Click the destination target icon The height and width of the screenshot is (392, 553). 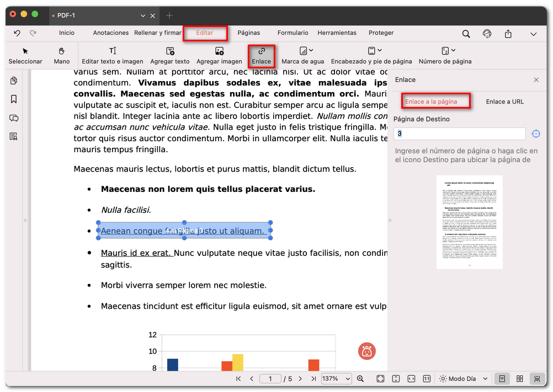pyautogui.click(x=536, y=134)
